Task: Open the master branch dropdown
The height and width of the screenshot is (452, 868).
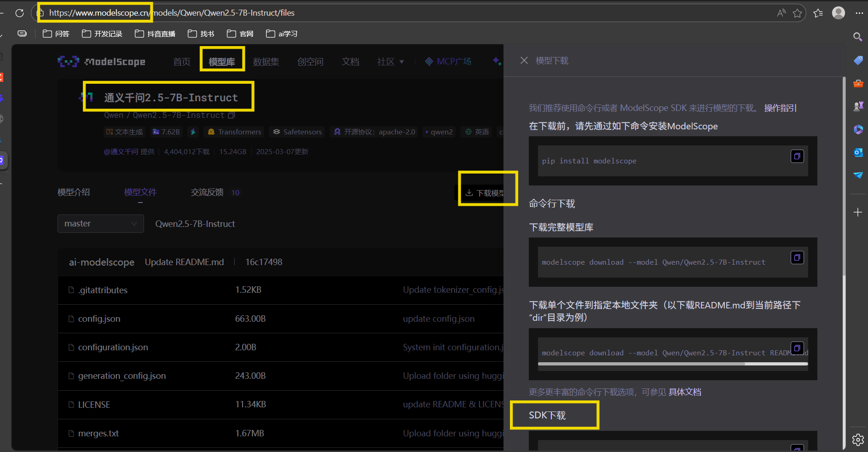Action: pos(101,224)
